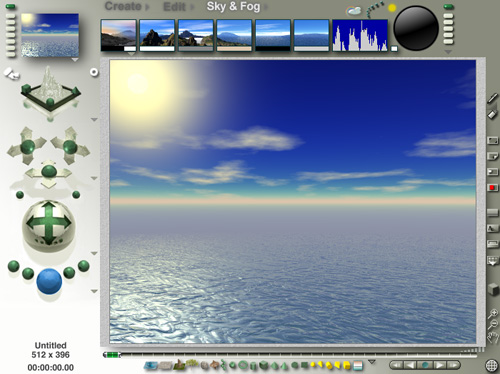Toggle the green pill button above sky memory dots

(448, 7)
